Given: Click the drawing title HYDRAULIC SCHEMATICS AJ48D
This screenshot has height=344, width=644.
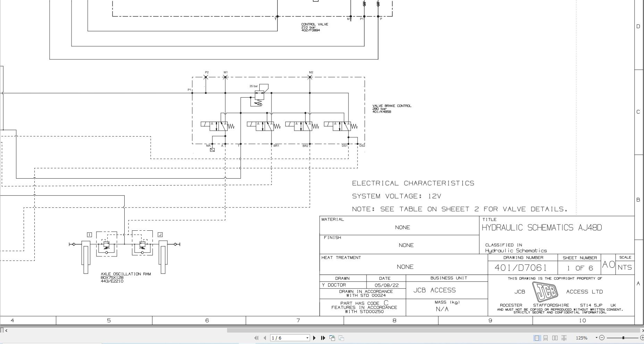Looking at the screenshot, I should [x=542, y=228].
